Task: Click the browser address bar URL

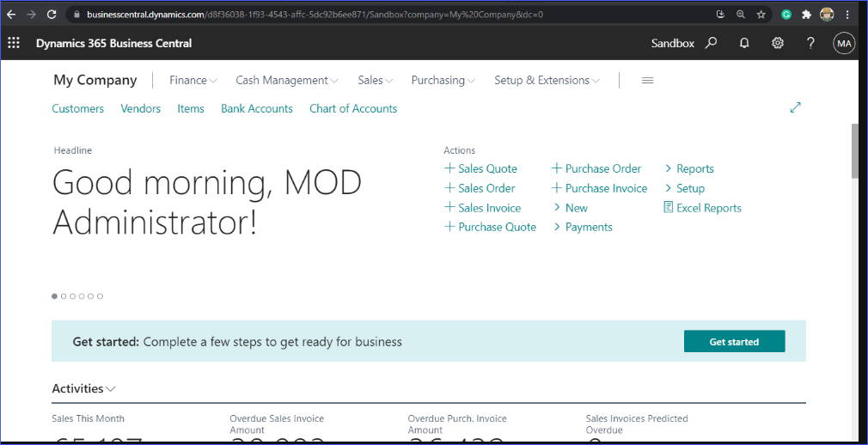Action: 315,15
